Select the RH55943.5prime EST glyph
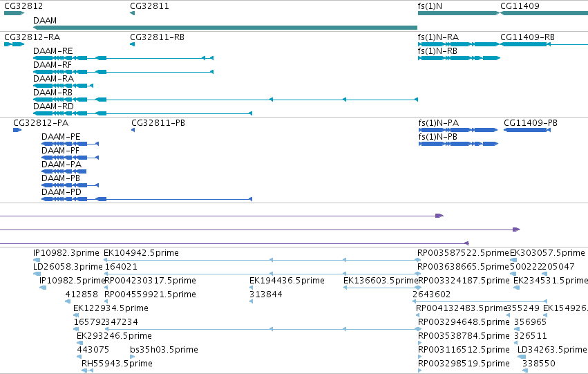Screen dimensions: 588x374 coord(87,371)
